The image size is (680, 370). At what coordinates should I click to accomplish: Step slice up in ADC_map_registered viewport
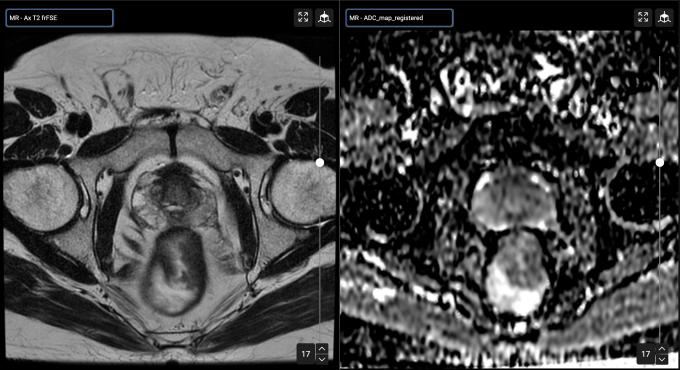click(662, 348)
